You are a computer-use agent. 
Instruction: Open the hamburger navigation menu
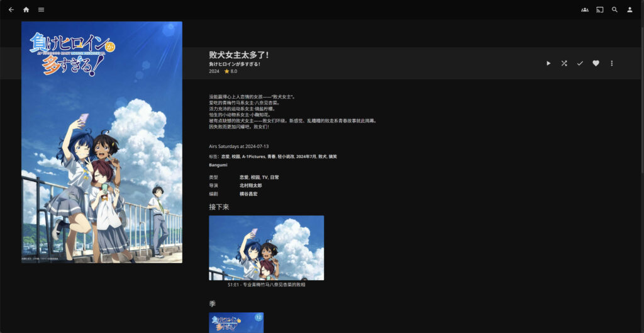(41, 9)
